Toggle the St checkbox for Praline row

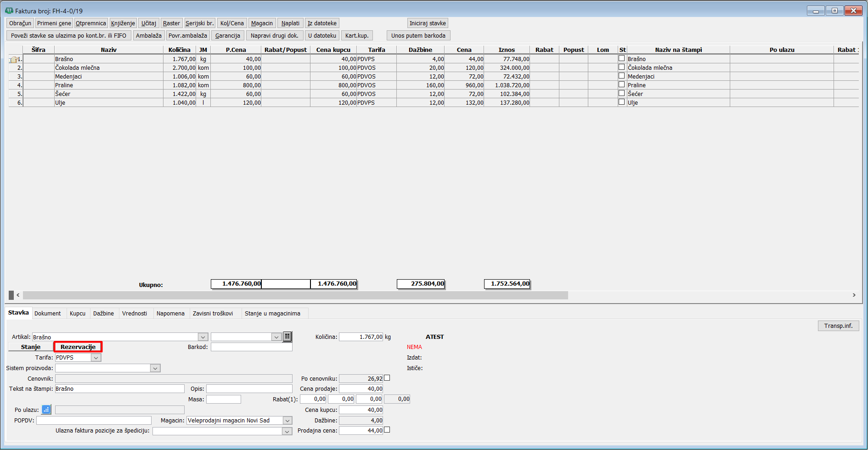tap(621, 84)
